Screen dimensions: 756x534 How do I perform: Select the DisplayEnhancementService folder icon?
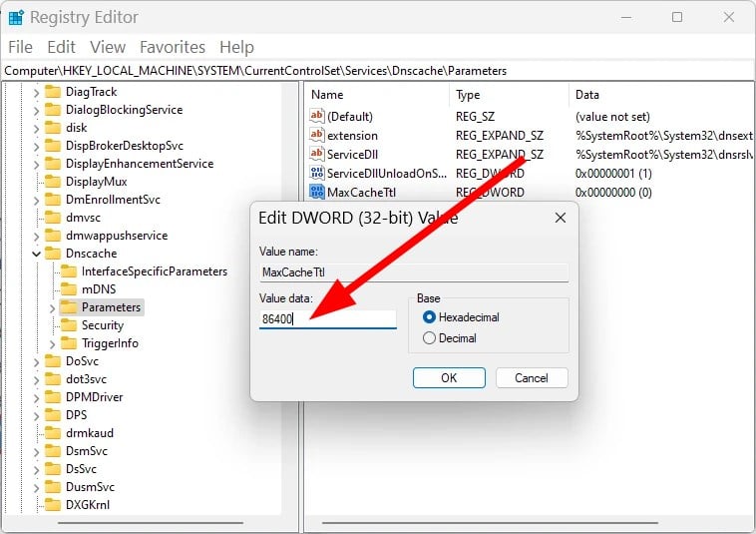click(x=53, y=164)
